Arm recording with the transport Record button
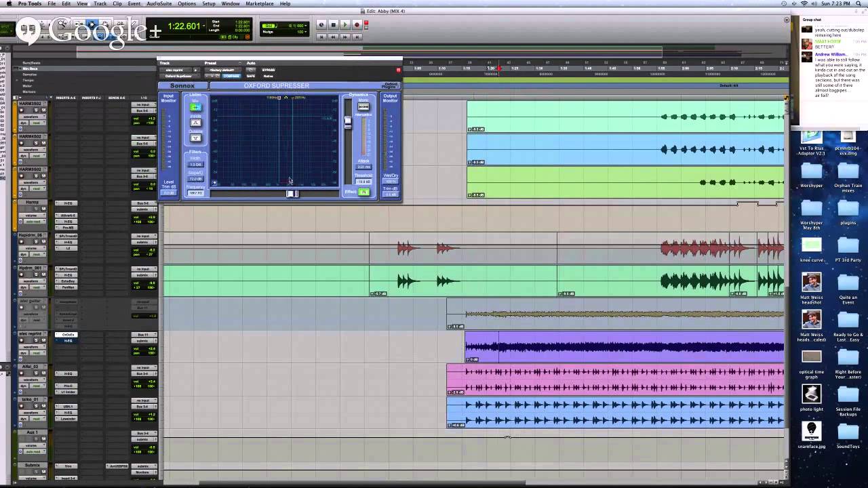 (x=357, y=24)
